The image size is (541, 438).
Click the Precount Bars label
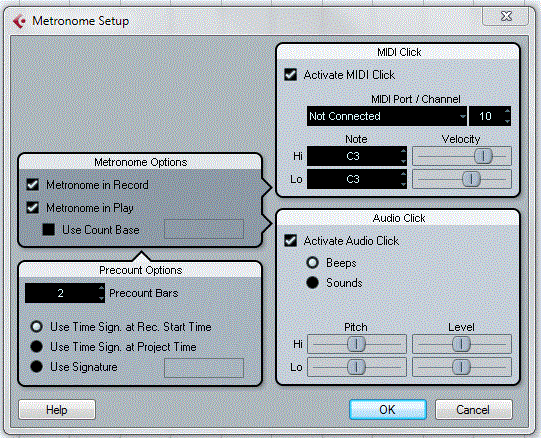point(144,293)
